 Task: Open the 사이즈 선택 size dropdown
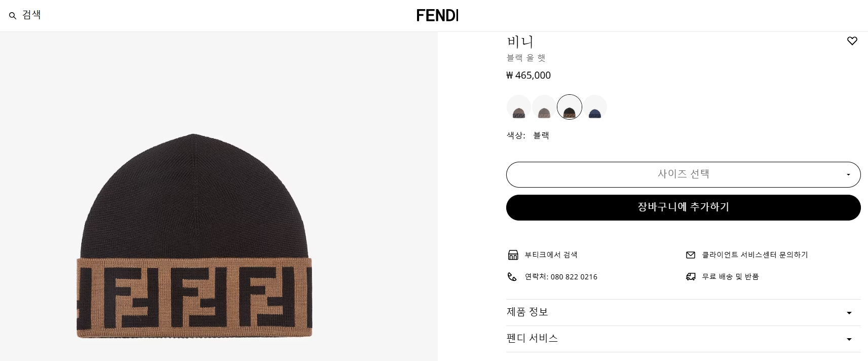(x=683, y=174)
